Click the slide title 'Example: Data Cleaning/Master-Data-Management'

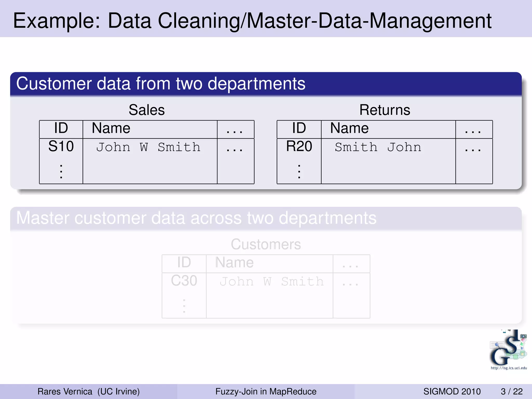[252, 21]
